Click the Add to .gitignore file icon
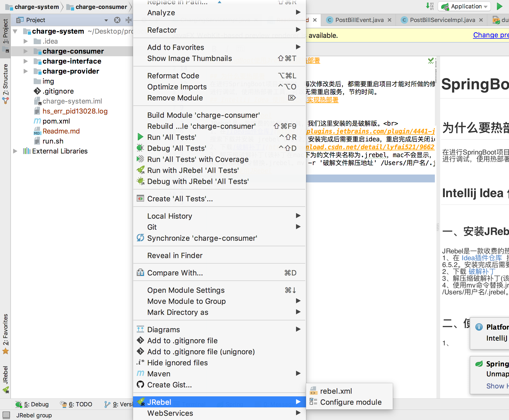 click(x=140, y=340)
